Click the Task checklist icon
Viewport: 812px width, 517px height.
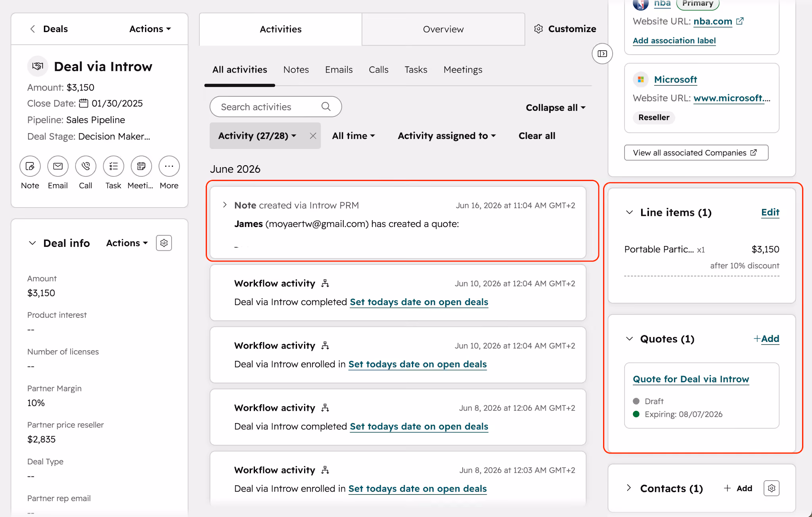tap(113, 166)
